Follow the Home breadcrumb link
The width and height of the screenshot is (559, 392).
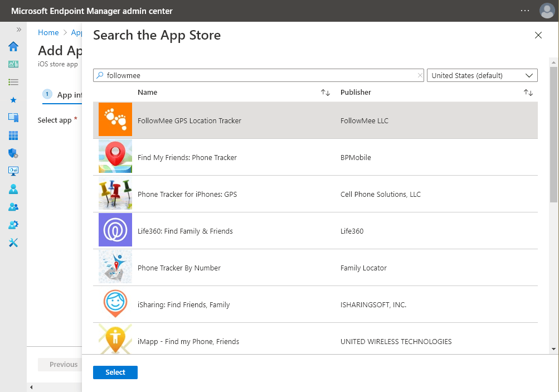tap(48, 32)
